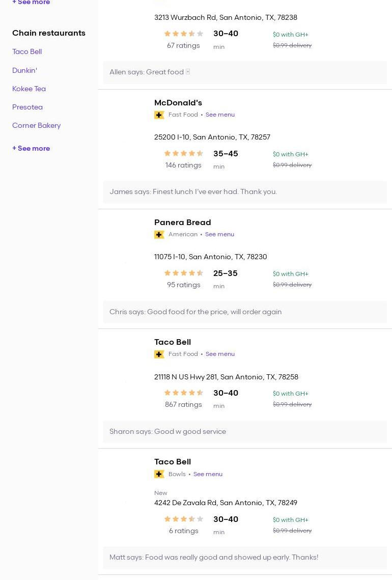
Task: Open Dunkin' chain restaurant link
Action: 24,70
